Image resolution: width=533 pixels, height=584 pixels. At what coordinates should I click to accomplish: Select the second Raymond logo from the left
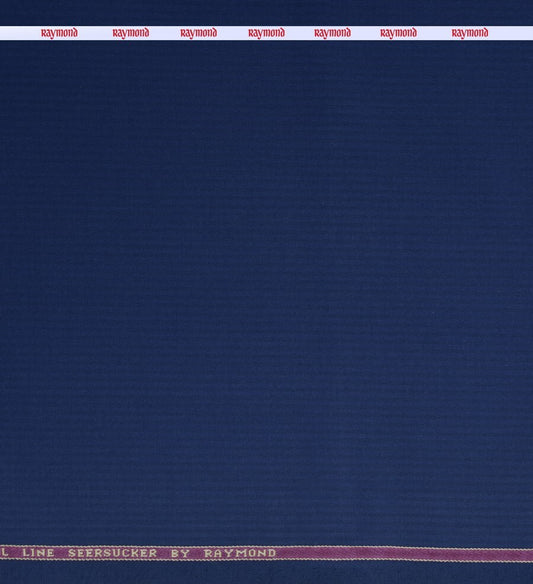[x=131, y=33]
